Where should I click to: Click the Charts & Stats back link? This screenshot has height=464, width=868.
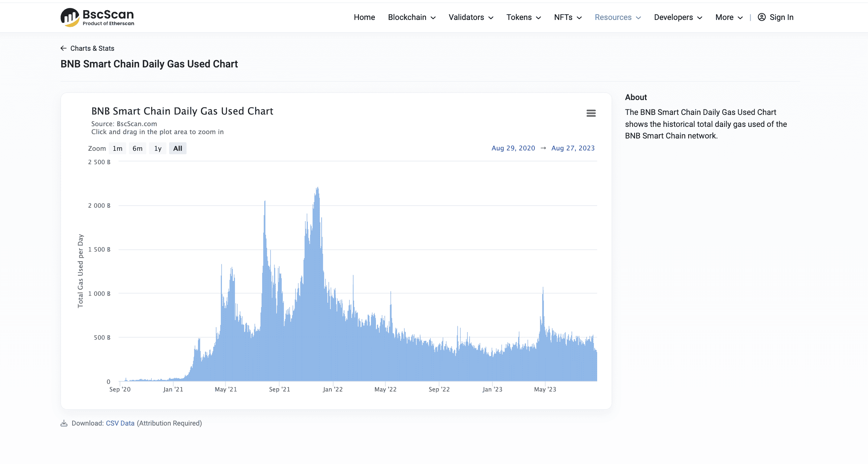pos(92,48)
